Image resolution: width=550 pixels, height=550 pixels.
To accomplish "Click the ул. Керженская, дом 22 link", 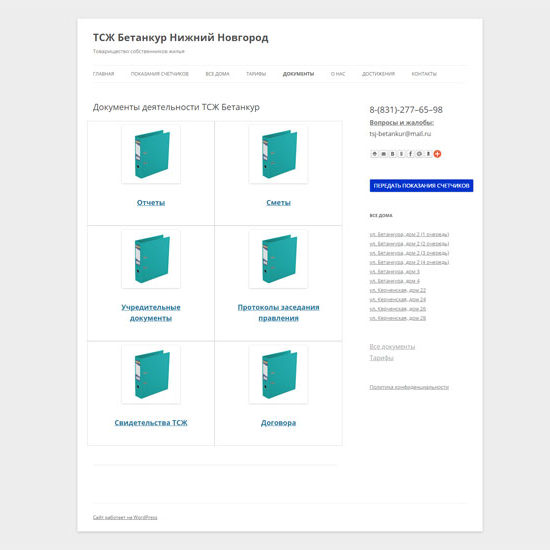I will pyautogui.click(x=397, y=290).
